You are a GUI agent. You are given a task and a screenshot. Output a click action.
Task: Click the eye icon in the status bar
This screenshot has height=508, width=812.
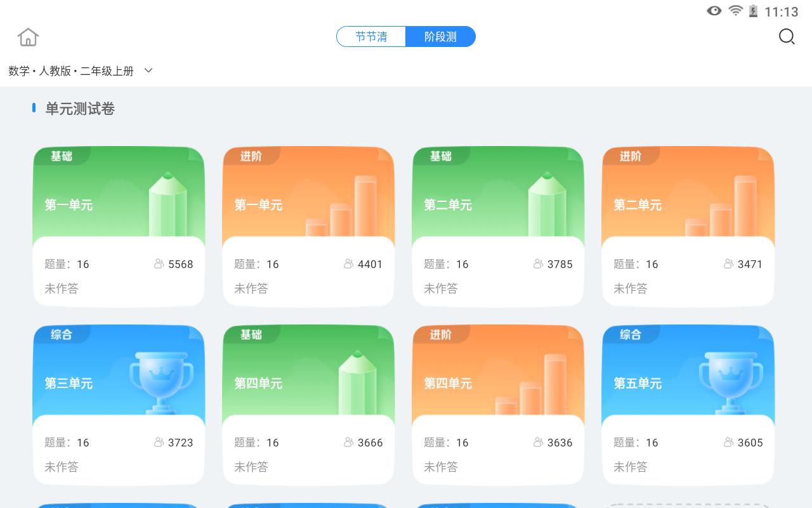[x=714, y=11]
